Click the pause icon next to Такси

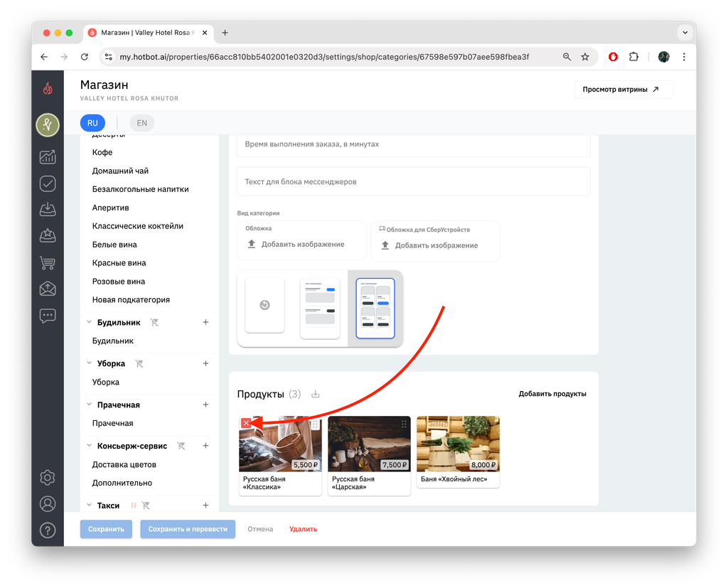(134, 506)
